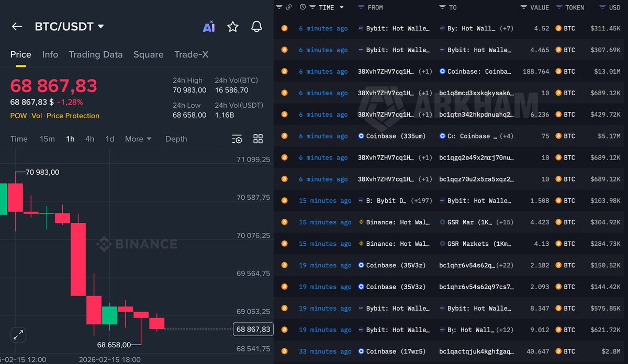Click BTC token icon in the $2.8M row
This screenshot has height=364, width=628.
coord(558,351)
